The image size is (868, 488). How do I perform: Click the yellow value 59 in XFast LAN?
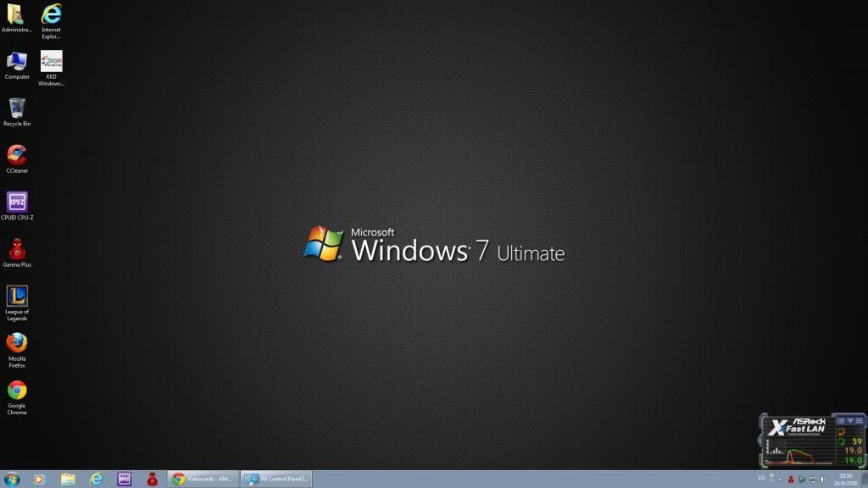[x=857, y=441]
